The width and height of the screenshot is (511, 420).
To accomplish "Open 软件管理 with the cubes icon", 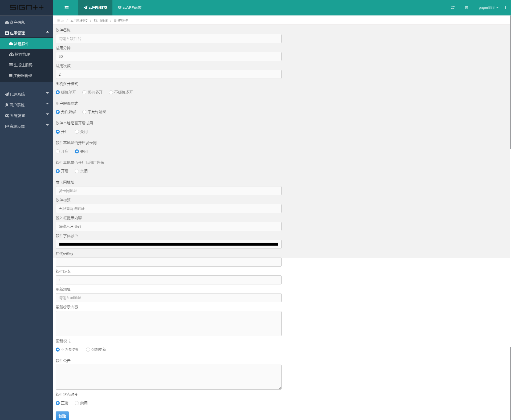I will [11, 55].
